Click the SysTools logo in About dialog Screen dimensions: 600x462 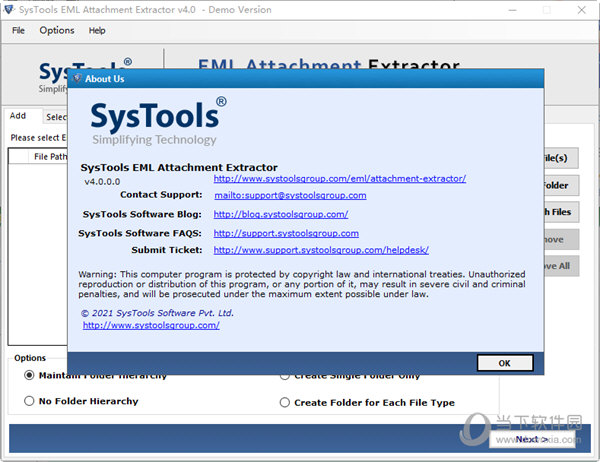(158, 121)
